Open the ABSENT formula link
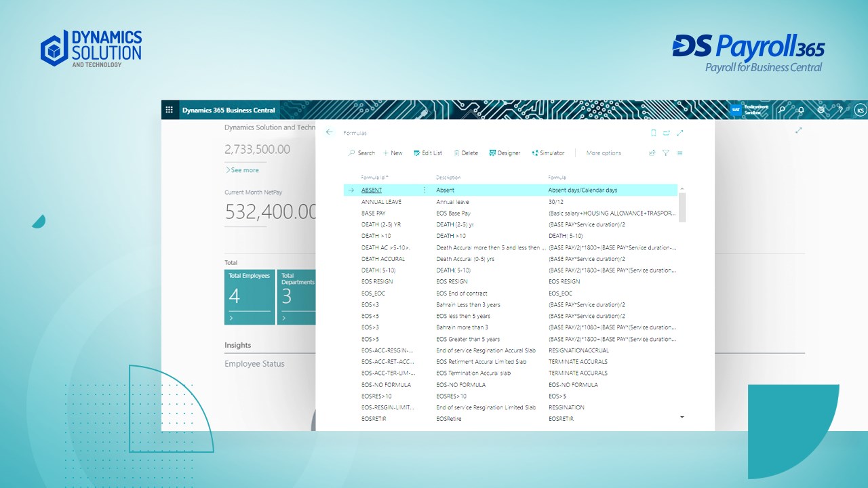This screenshot has width=868, height=488. click(372, 190)
